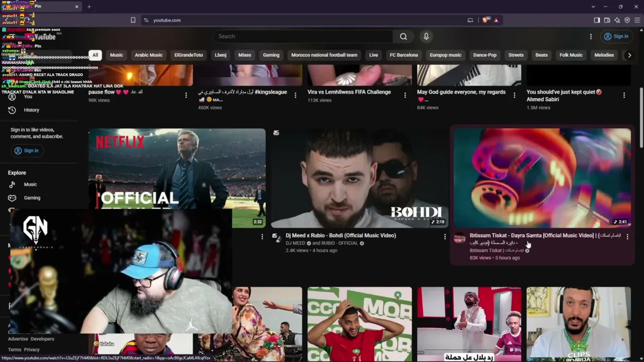This screenshot has height=362, width=644.
Task: Open YouTube settings three-dot menu
Action: (591, 36)
